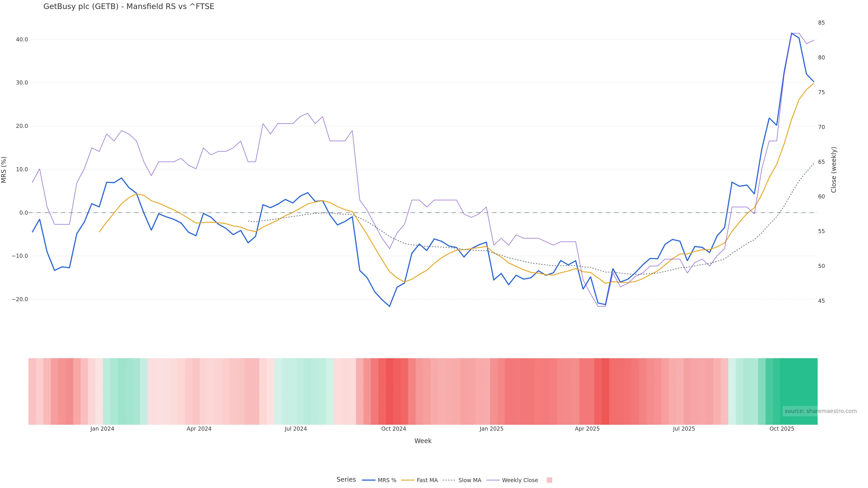Click the Series legend title

click(346, 480)
